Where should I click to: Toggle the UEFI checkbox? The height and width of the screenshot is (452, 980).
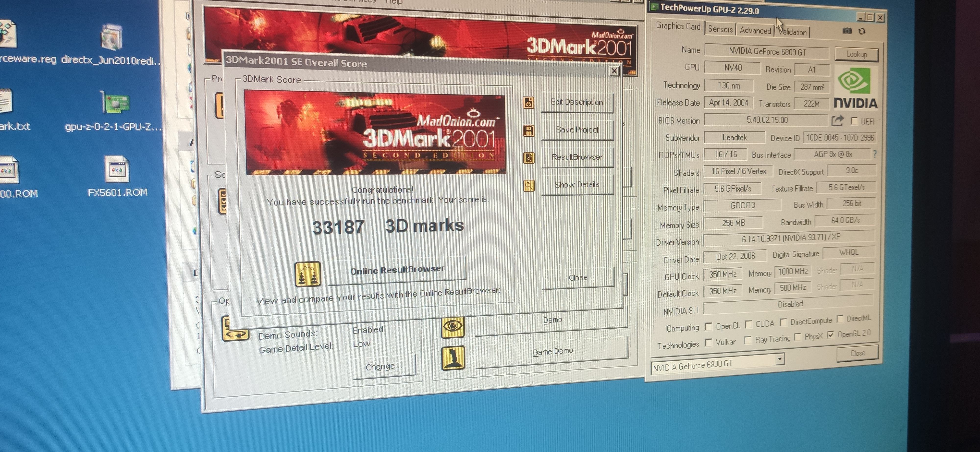[x=854, y=121]
